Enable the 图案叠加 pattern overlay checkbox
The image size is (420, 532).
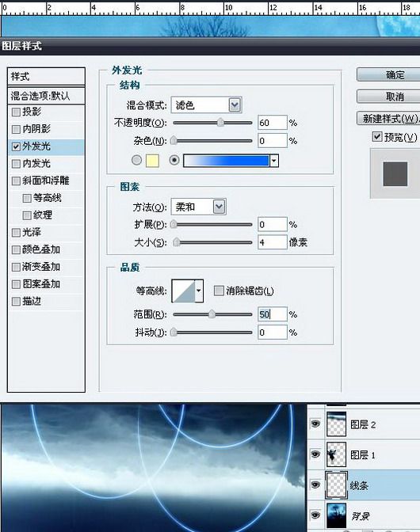pyautogui.click(x=16, y=284)
